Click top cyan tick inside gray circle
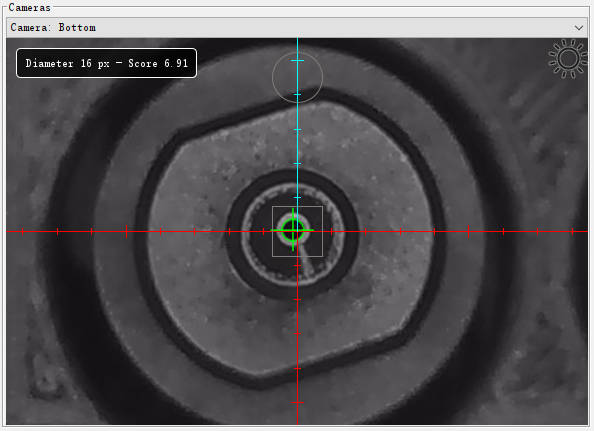 coord(297,61)
